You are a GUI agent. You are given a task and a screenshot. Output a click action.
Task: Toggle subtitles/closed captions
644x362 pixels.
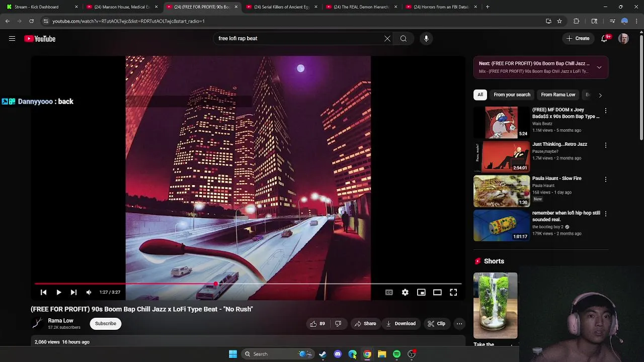[389, 292]
